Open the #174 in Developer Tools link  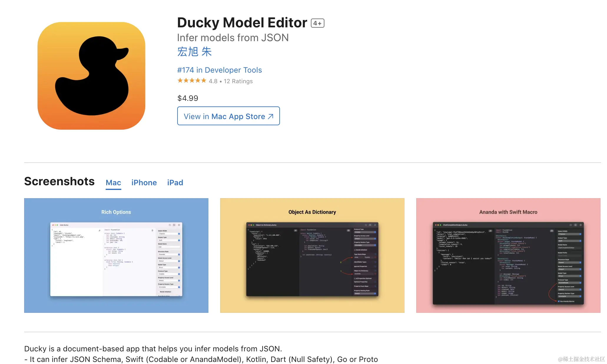click(x=219, y=70)
